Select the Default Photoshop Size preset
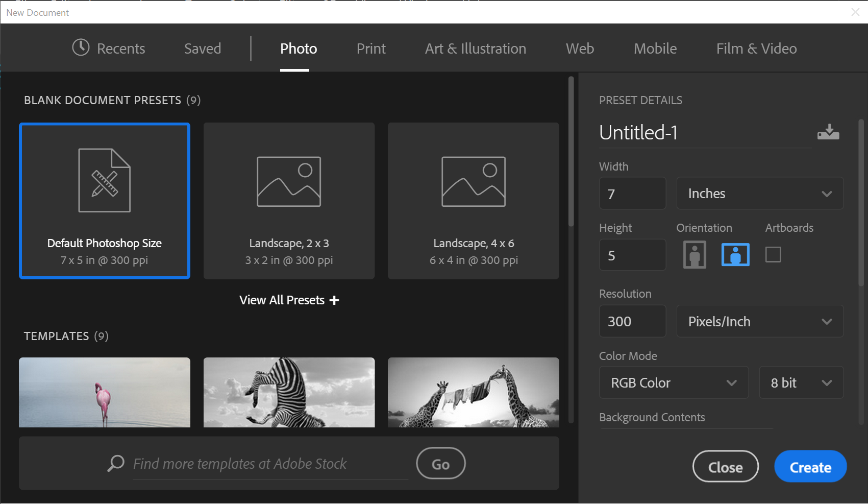Viewport: 868px width, 504px height. tap(104, 201)
